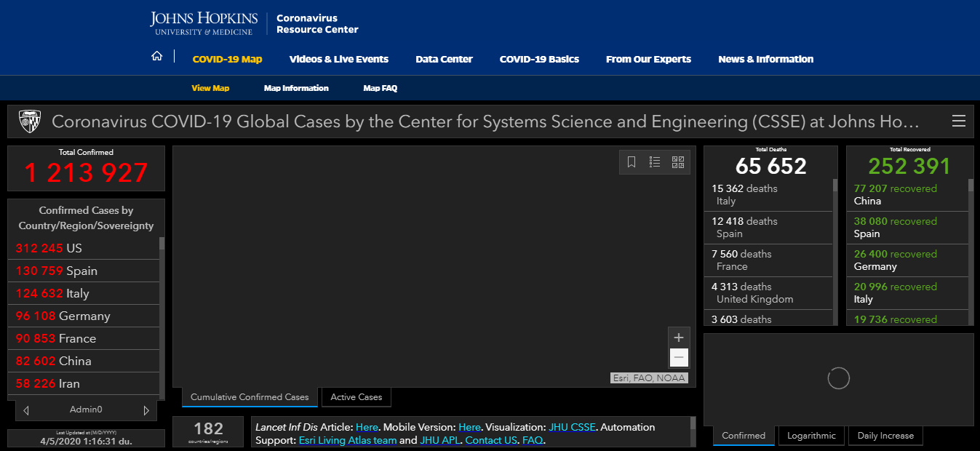980x451 pixels.
Task: Open the JHU APL link
Action: [x=439, y=440]
